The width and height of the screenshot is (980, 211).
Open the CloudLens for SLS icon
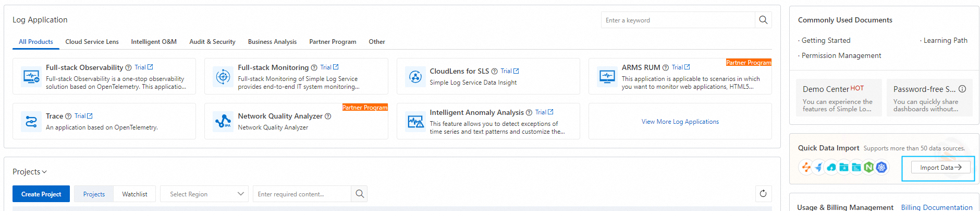[x=415, y=77]
